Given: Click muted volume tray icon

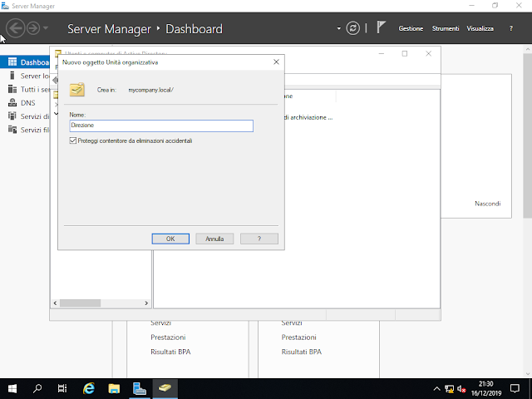Looking at the screenshot, I should click(x=461, y=389).
